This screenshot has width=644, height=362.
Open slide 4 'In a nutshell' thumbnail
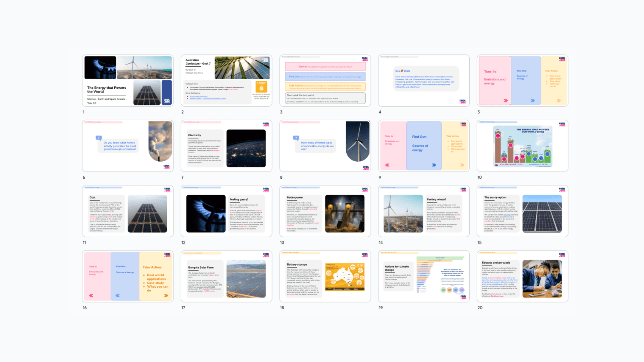(x=424, y=80)
